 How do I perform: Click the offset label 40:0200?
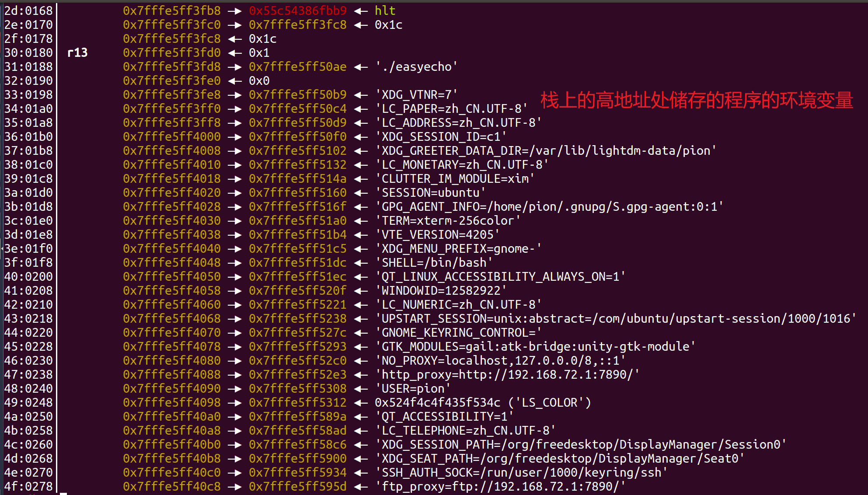click(28, 277)
